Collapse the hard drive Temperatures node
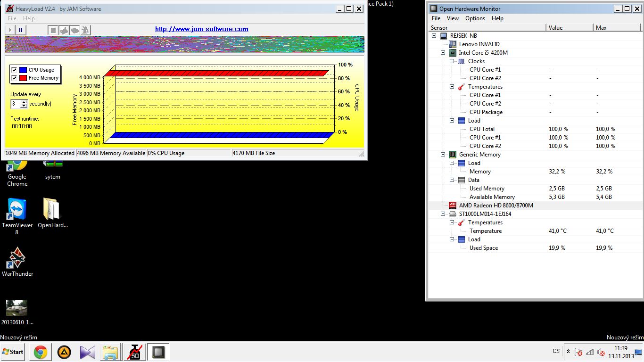 [452, 222]
